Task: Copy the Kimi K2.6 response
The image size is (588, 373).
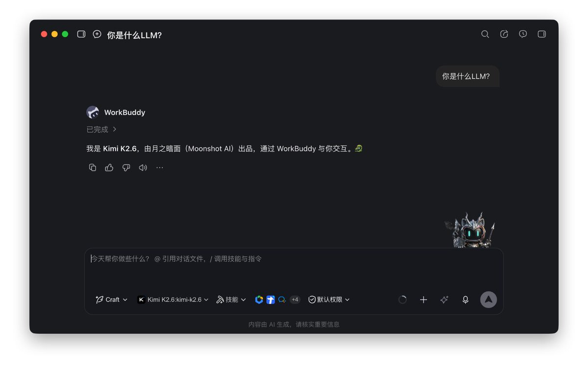Action: pos(93,167)
